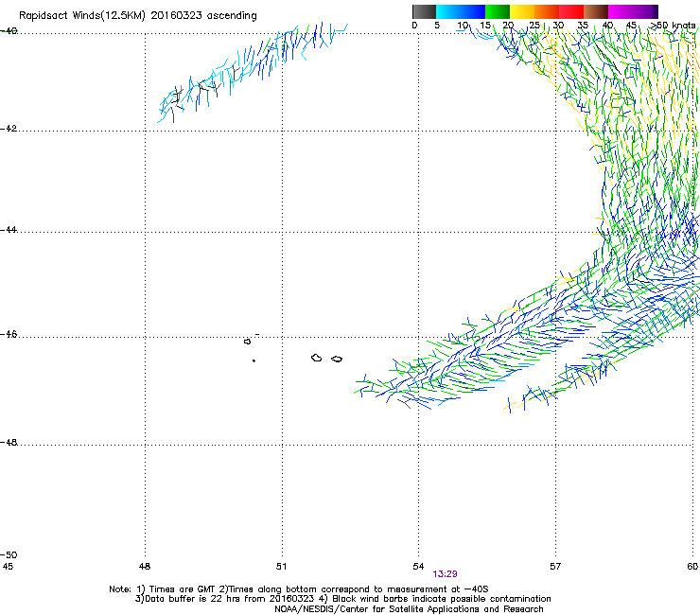This screenshot has height=615, width=700.
Task: Click the '35' legend scale number
Action: [x=583, y=26]
